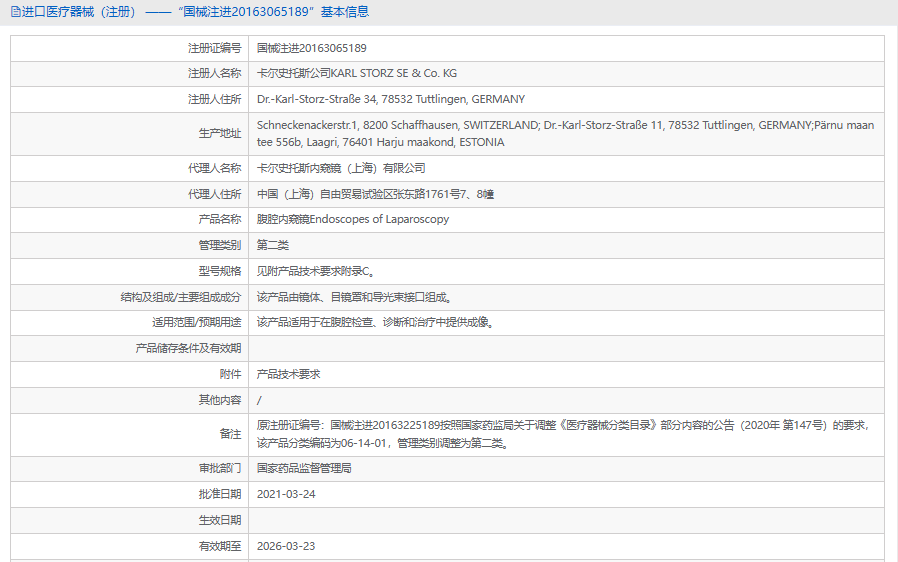
Task: Click the label 产品储存条件及有效期
Action: point(188,348)
